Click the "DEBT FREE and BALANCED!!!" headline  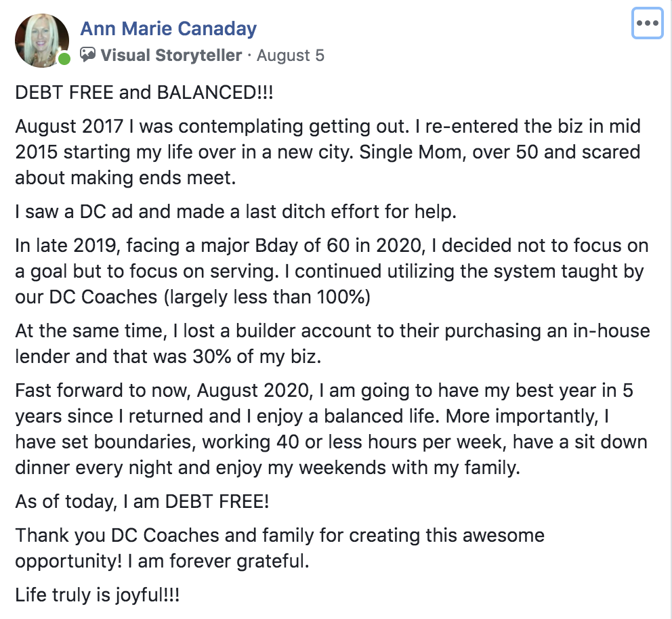point(144,93)
